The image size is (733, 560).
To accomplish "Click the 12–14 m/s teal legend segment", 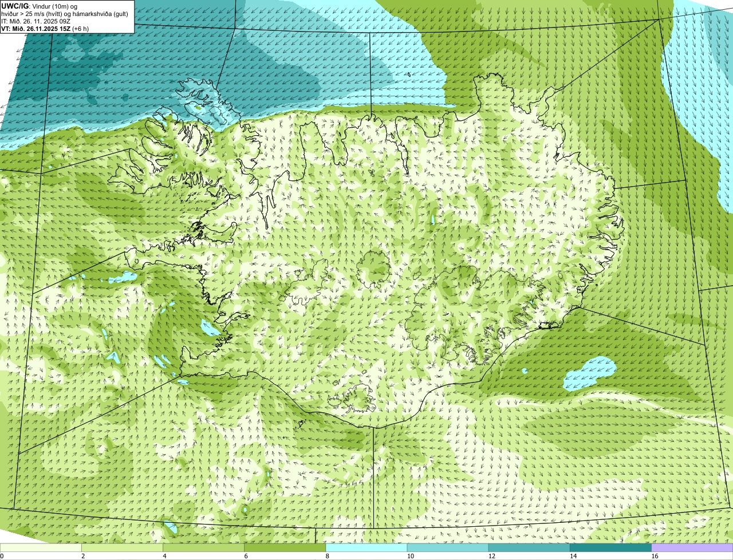I will click(529, 548).
